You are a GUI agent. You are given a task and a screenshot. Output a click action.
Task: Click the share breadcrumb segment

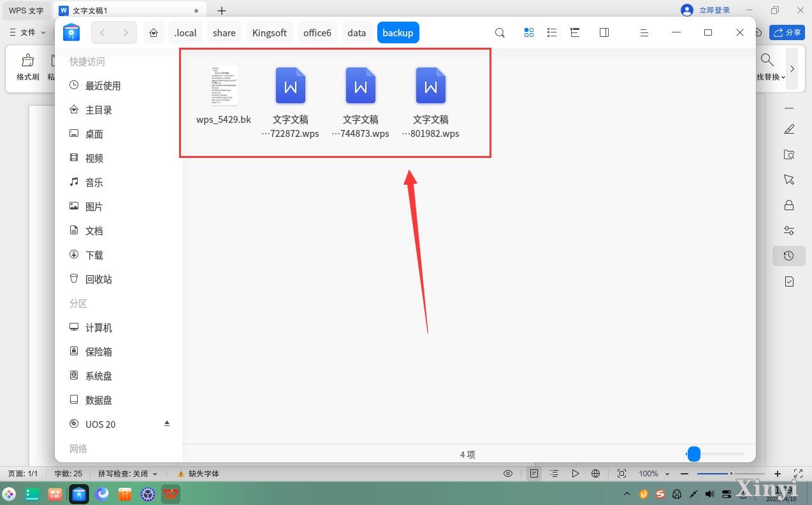coord(224,32)
